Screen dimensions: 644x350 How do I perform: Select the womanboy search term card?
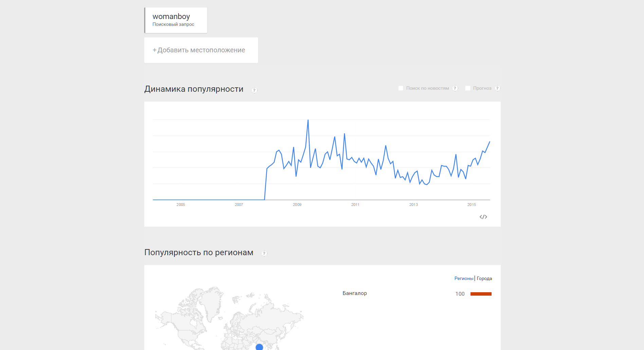click(176, 20)
